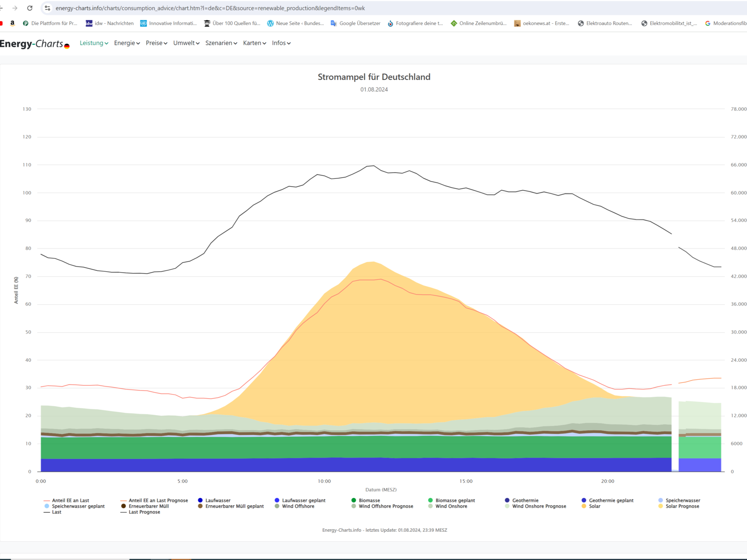The image size is (747, 560).
Task: Go forward with the browser arrow
Action: click(x=15, y=8)
